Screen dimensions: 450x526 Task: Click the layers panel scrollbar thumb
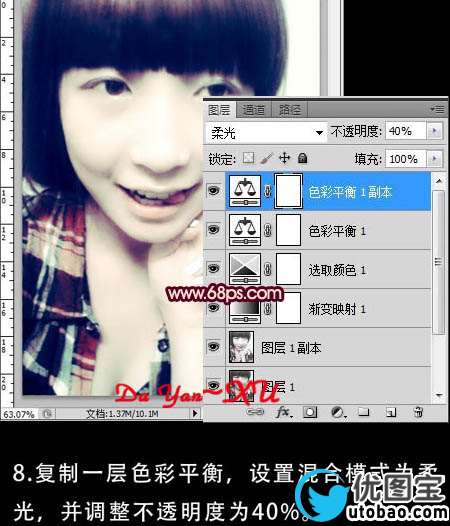click(438, 262)
